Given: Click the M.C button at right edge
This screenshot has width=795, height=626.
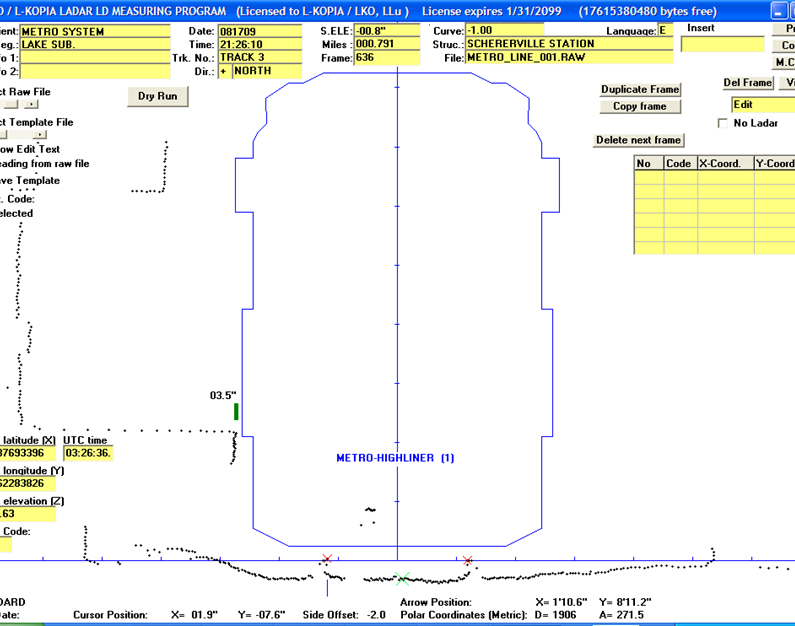Looking at the screenshot, I should 784,62.
